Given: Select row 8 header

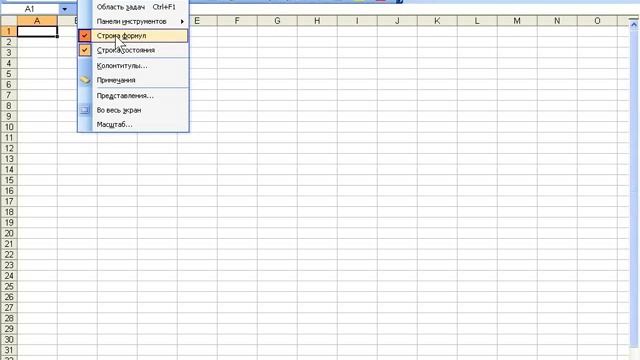Looking at the screenshot, I should click(9, 106).
